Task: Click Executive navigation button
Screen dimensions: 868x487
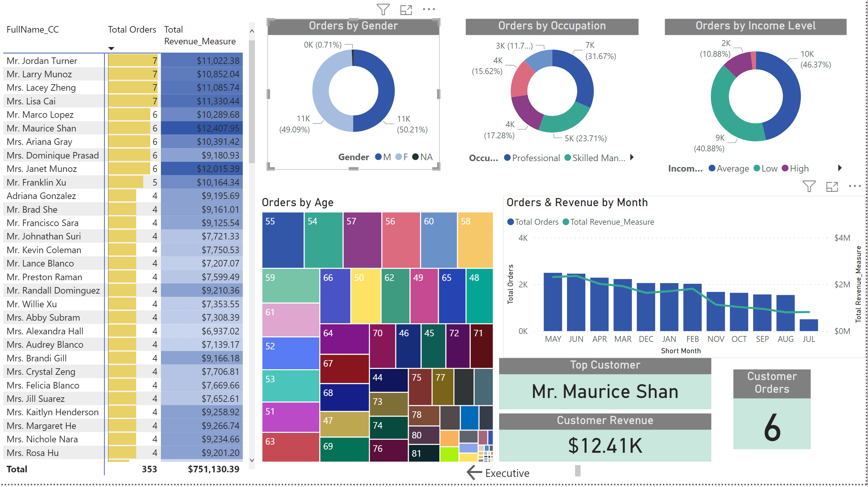Action: click(x=507, y=473)
